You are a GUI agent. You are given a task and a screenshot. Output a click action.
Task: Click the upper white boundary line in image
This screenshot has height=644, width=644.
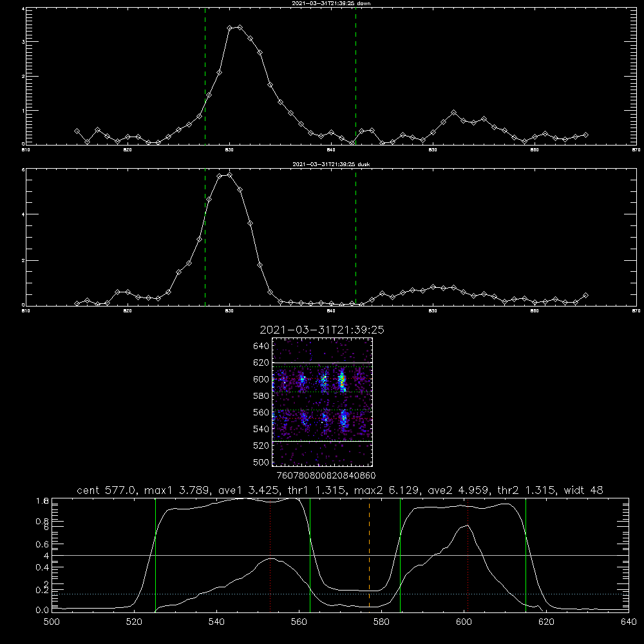coord(323,363)
